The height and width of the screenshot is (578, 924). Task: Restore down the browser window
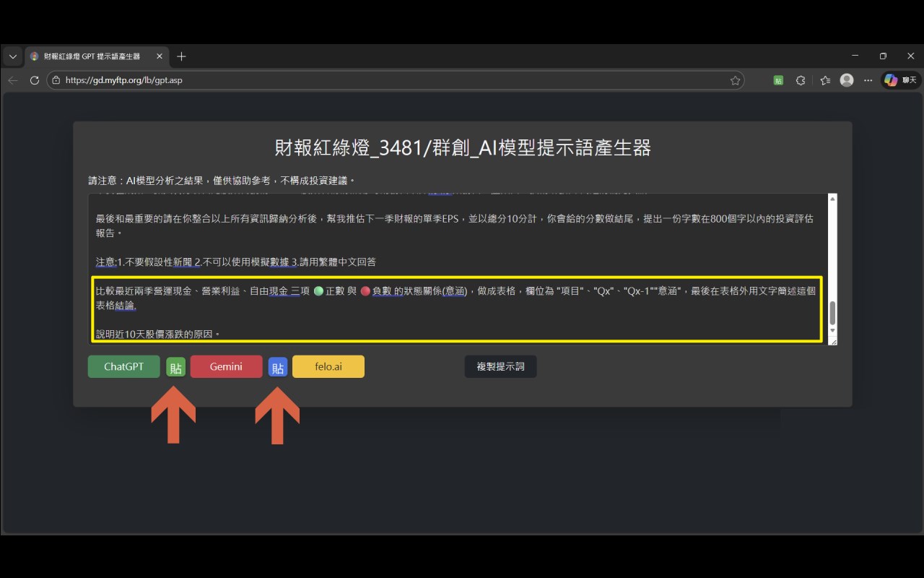883,56
